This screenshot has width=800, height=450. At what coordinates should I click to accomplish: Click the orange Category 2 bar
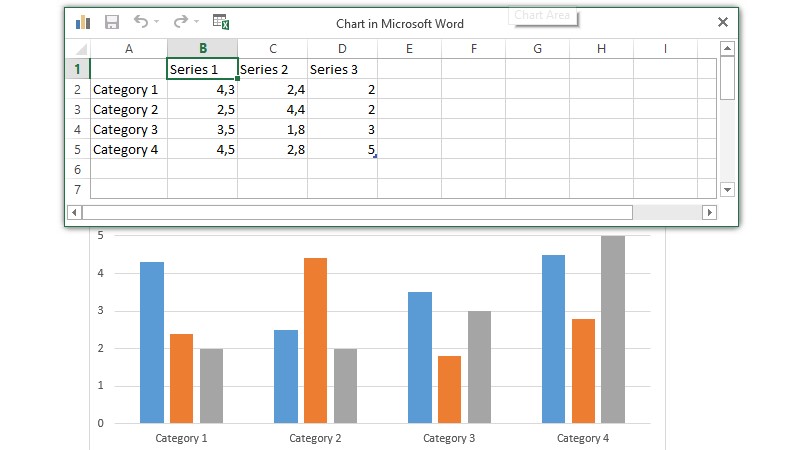click(315, 340)
